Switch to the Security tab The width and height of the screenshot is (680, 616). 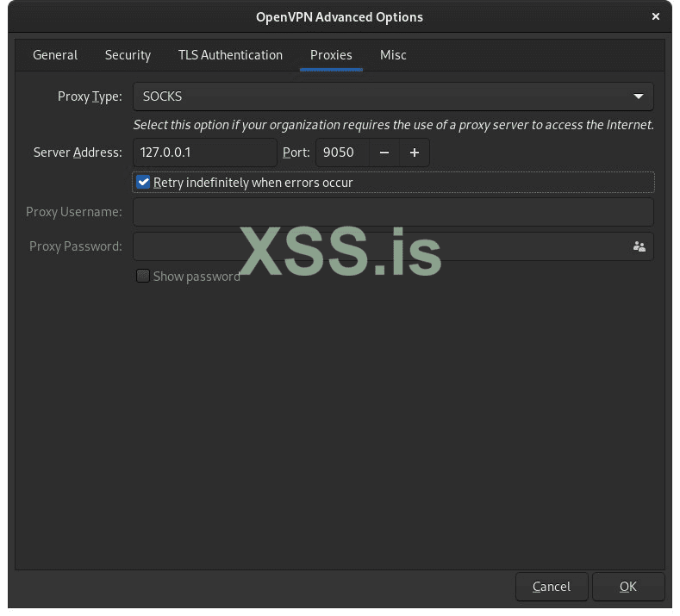coord(128,55)
